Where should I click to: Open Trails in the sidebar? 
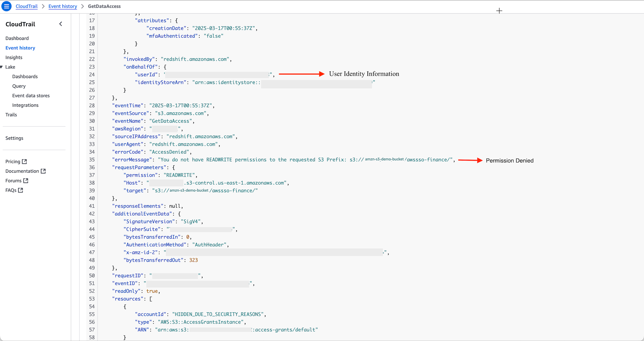pos(11,115)
